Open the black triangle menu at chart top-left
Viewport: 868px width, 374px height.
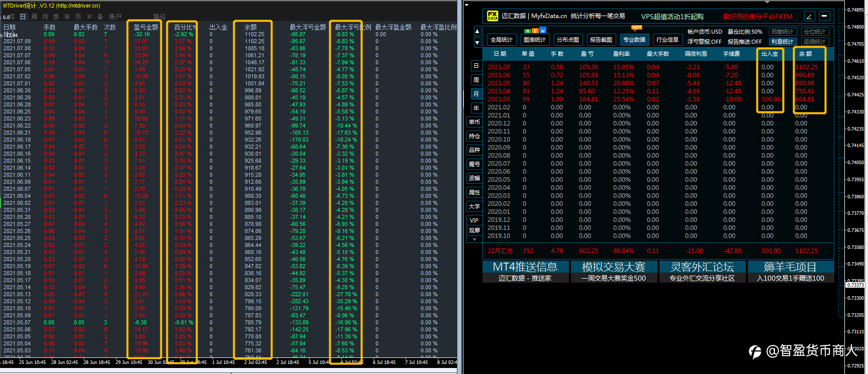click(467, 5)
